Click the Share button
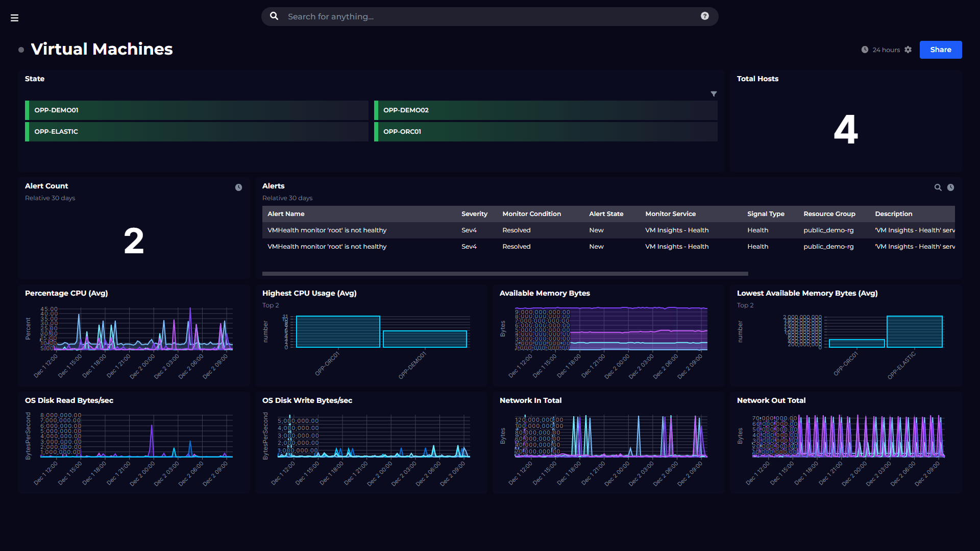Image resolution: width=980 pixels, height=551 pixels. pos(940,50)
